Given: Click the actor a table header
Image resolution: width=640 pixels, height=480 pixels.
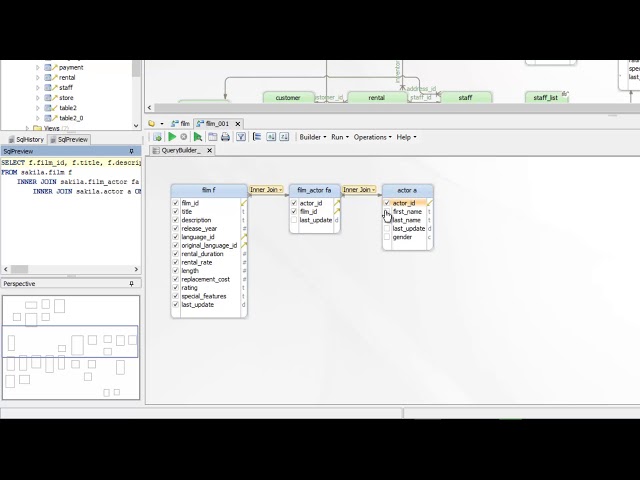Looking at the screenshot, I should click(x=407, y=190).
